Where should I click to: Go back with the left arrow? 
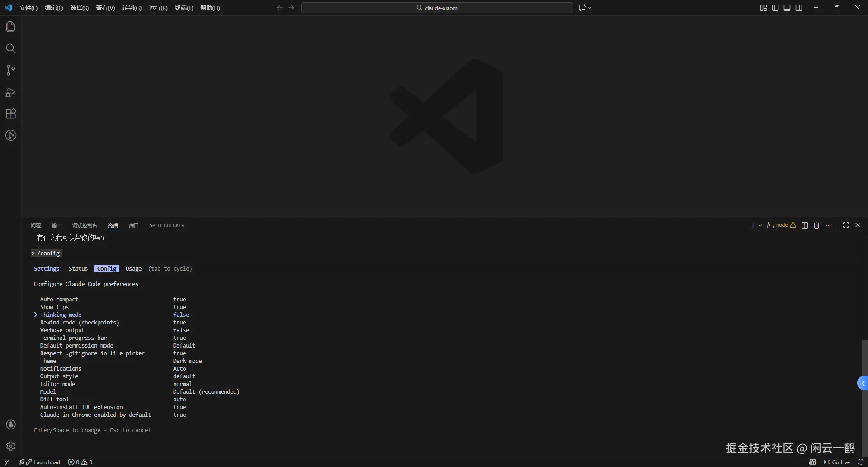(279, 8)
